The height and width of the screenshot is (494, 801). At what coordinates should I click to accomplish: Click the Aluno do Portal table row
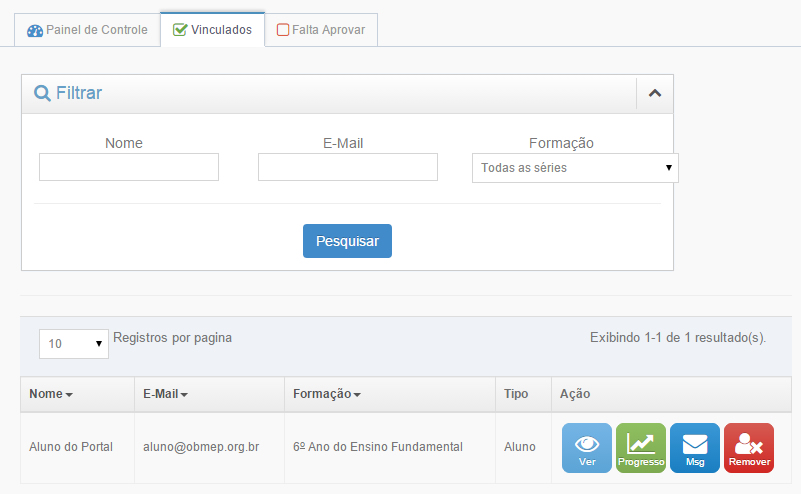[x=71, y=447]
